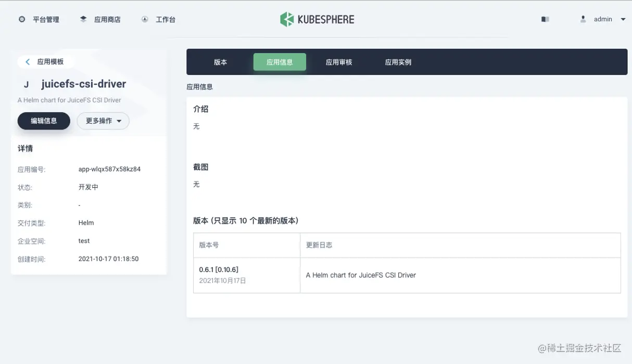Viewport: 632px width, 364px height.
Task: Switch to the 版本 tab
Action: pos(220,62)
